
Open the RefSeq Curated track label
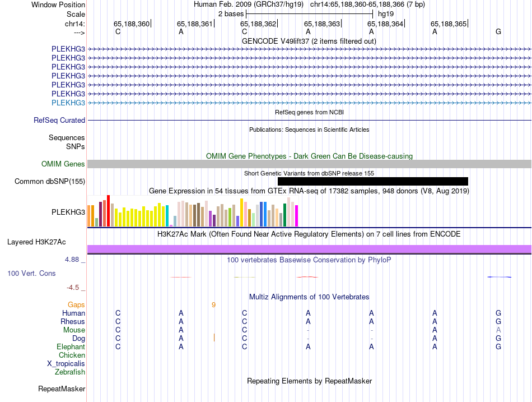click(x=59, y=121)
